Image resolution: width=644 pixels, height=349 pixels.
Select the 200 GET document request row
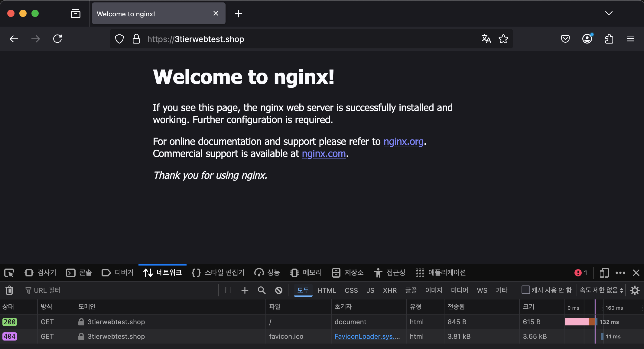pyautogui.click(x=322, y=322)
